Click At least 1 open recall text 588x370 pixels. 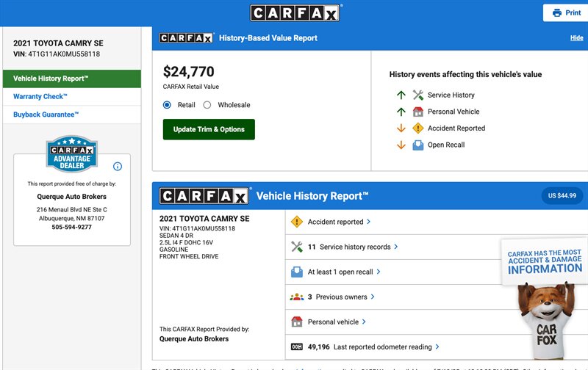click(340, 272)
